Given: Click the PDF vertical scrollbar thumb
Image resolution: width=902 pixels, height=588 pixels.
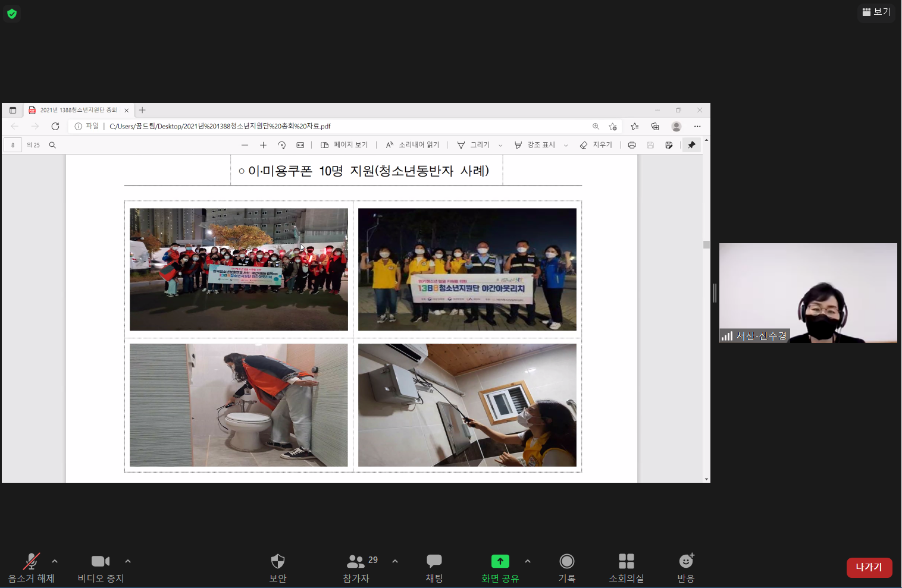Looking at the screenshot, I should (706, 244).
